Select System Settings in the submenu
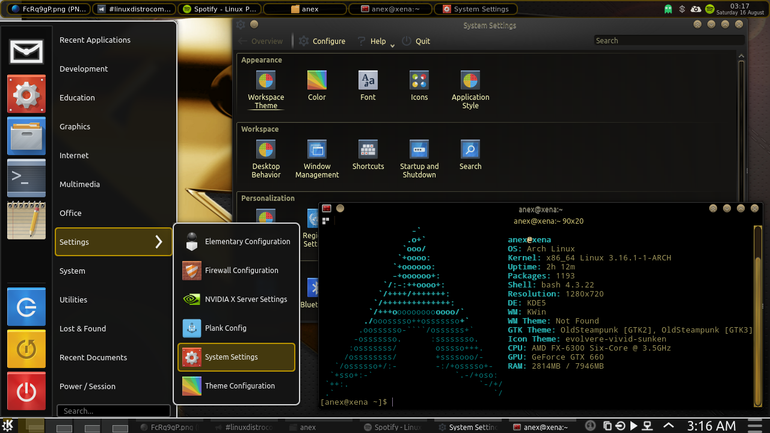Screen dimensions: 770x433 [236, 357]
